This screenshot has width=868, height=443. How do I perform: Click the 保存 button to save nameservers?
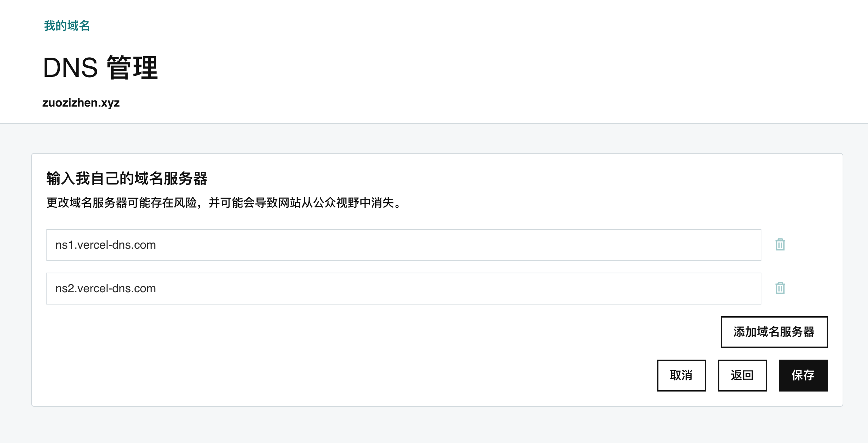803,375
